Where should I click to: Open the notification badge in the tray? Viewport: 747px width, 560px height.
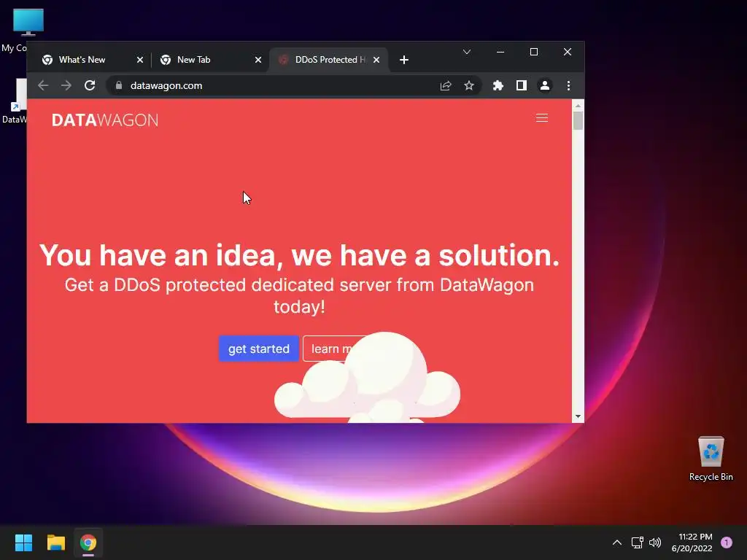click(727, 542)
